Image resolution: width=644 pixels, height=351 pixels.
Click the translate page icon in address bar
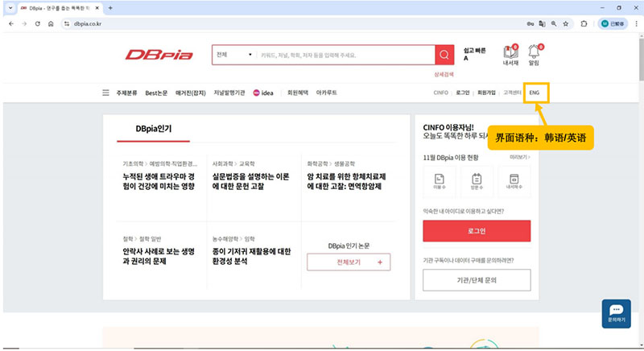[x=542, y=24]
